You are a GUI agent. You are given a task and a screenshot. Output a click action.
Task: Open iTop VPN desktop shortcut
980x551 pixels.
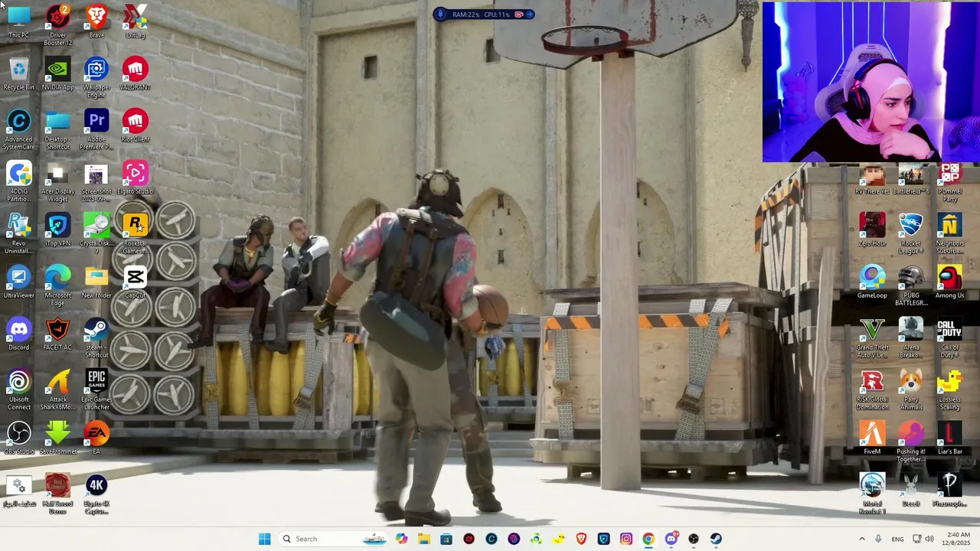click(57, 230)
